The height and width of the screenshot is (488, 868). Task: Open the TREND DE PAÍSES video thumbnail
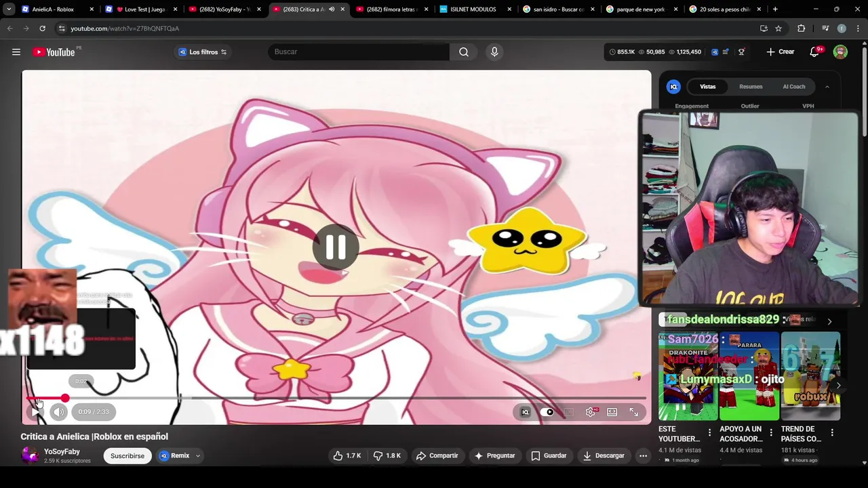pyautogui.click(x=810, y=376)
